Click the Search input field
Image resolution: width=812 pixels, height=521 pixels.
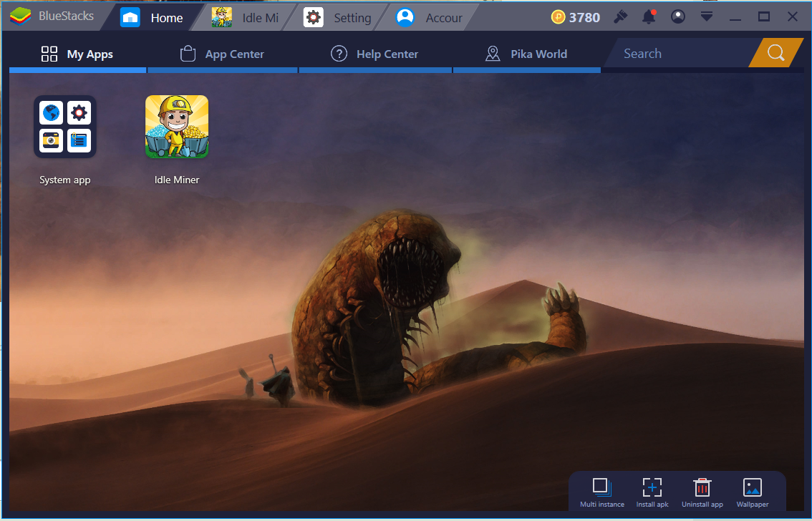pyautogui.click(x=677, y=54)
